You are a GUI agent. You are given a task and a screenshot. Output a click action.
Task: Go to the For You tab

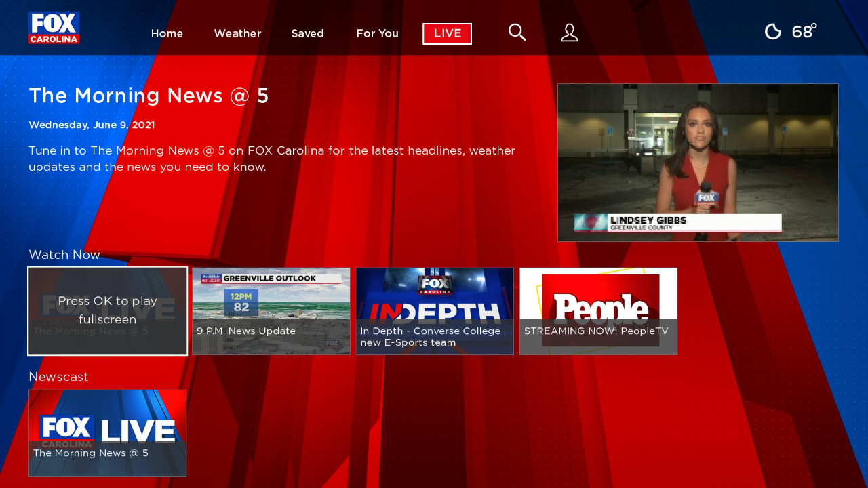(377, 33)
